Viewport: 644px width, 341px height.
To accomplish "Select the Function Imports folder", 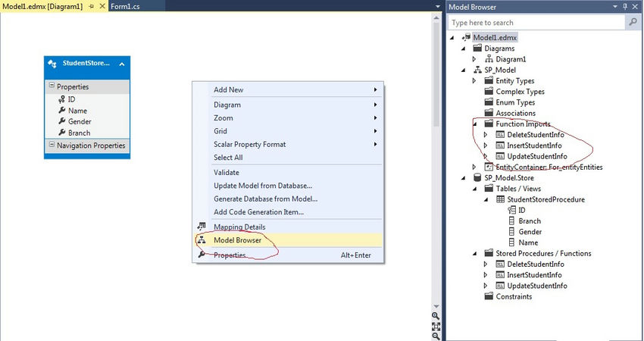I will click(x=523, y=124).
